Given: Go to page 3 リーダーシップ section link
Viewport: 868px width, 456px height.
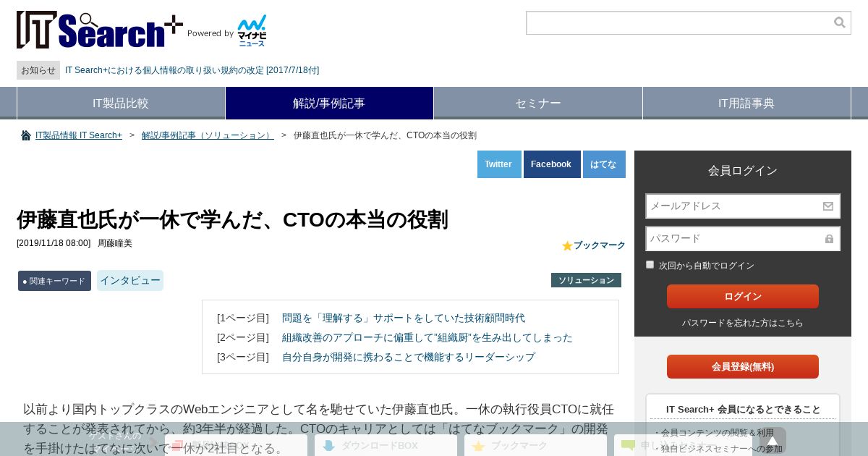Looking at the screenshot, I should pyautogui.click(x=409, y=357).
